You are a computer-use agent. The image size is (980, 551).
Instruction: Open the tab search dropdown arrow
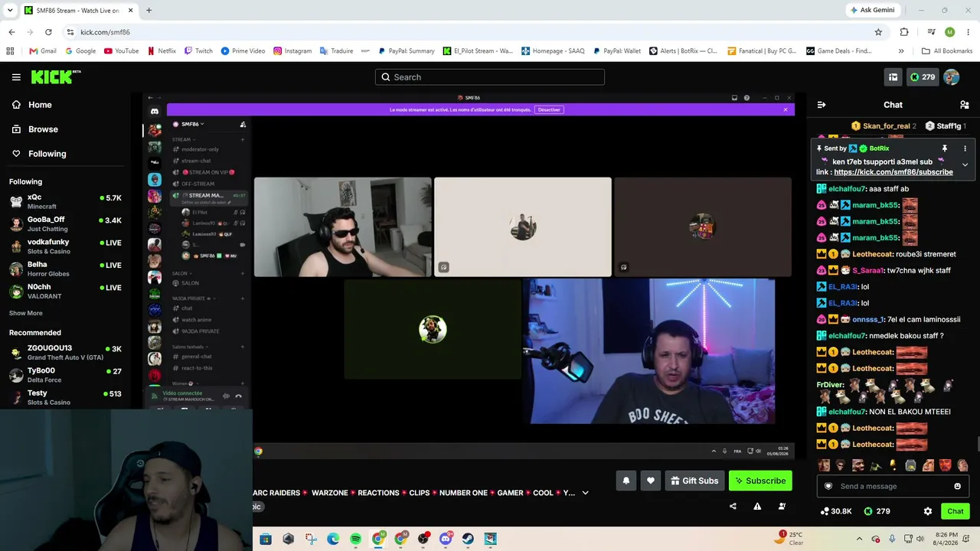click(10, 11)
